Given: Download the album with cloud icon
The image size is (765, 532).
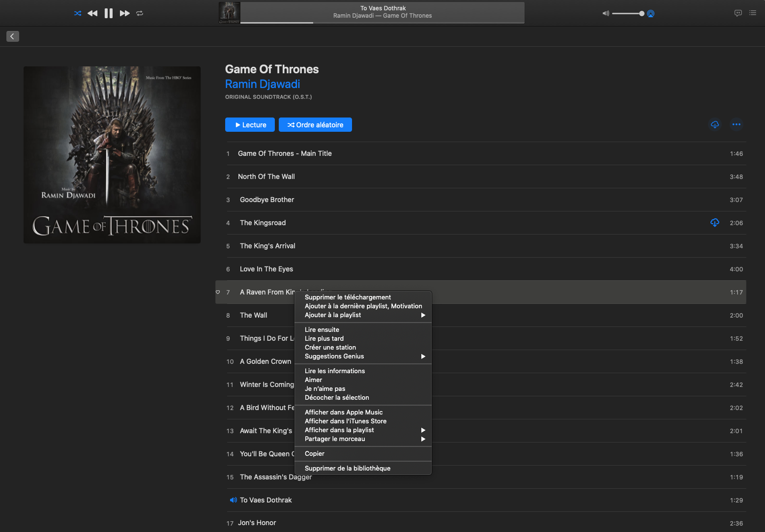Looking at the screenshot, I should point(715,124).
